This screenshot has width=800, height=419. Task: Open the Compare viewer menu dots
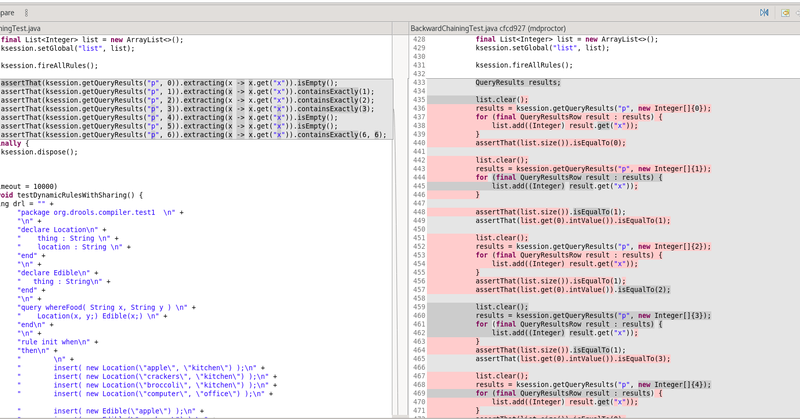click(26, 13)
